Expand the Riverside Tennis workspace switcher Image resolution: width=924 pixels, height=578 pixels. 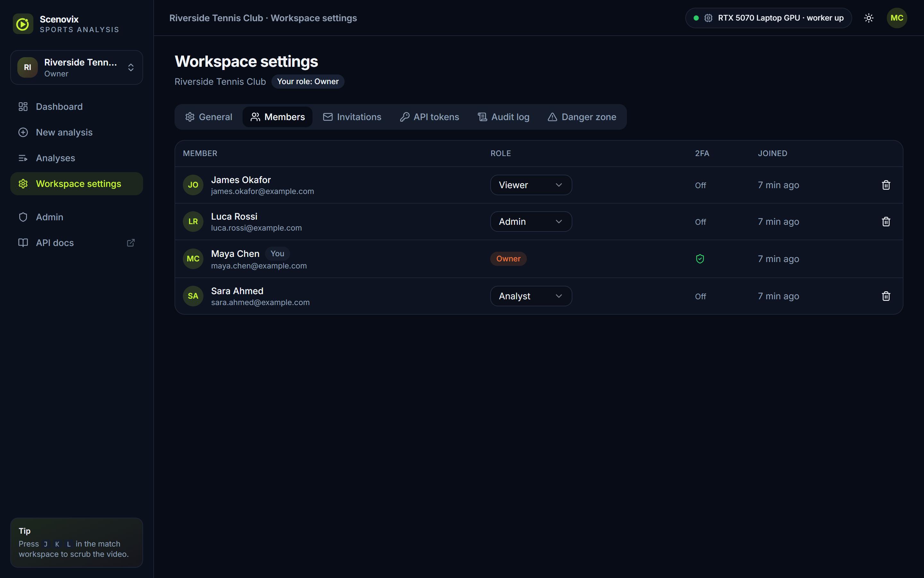point(77,68)
